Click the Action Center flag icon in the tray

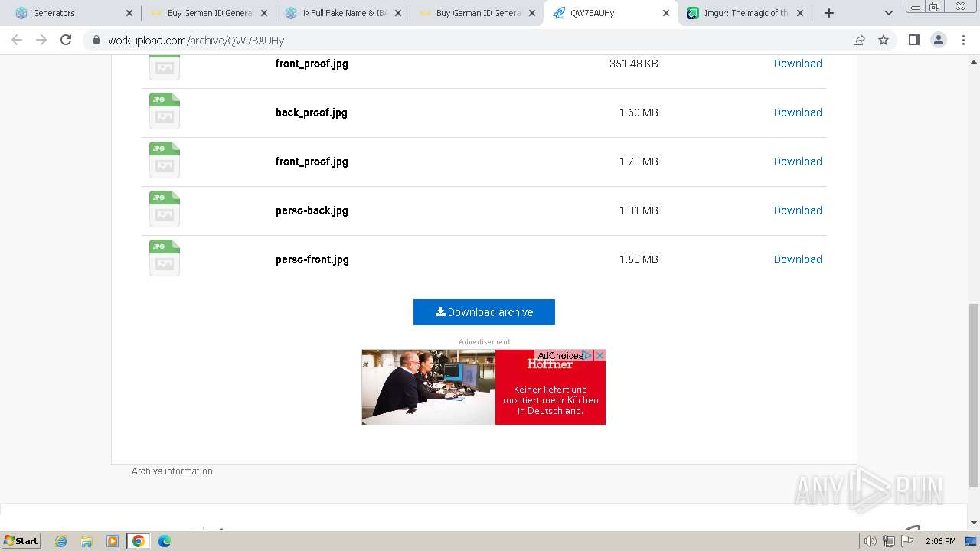[x=906, y=541]
